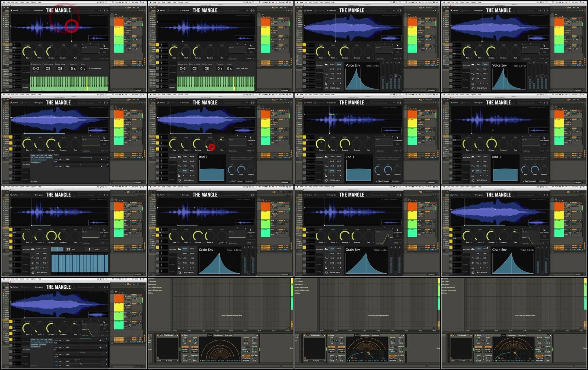Click Impulse button in red-dot Reverse knob frame
Image resolution: width=588 pixels, height=370 pixels.
click(249, 181)
